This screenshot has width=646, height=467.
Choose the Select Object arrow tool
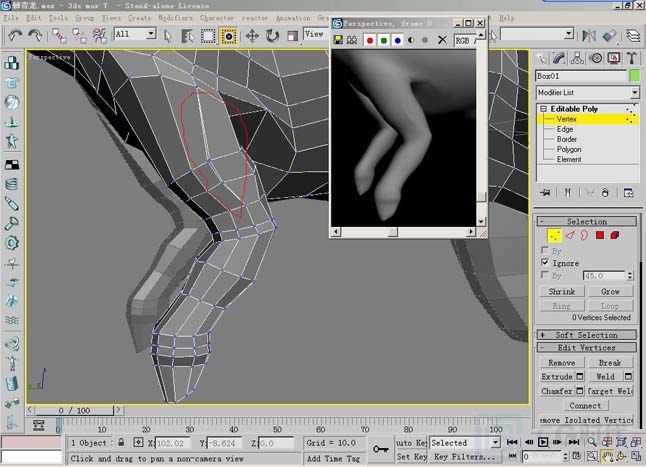[x=168, y=36]
